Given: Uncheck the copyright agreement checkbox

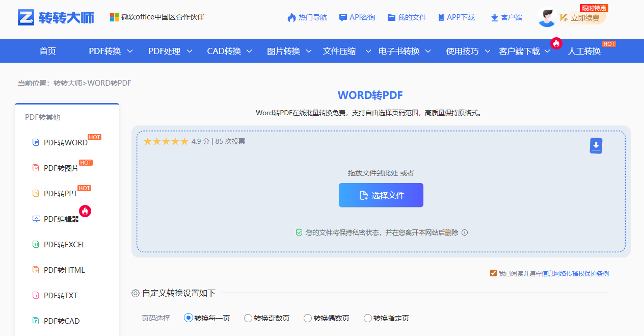Looking at the screenshot, I should pos(493,273).
